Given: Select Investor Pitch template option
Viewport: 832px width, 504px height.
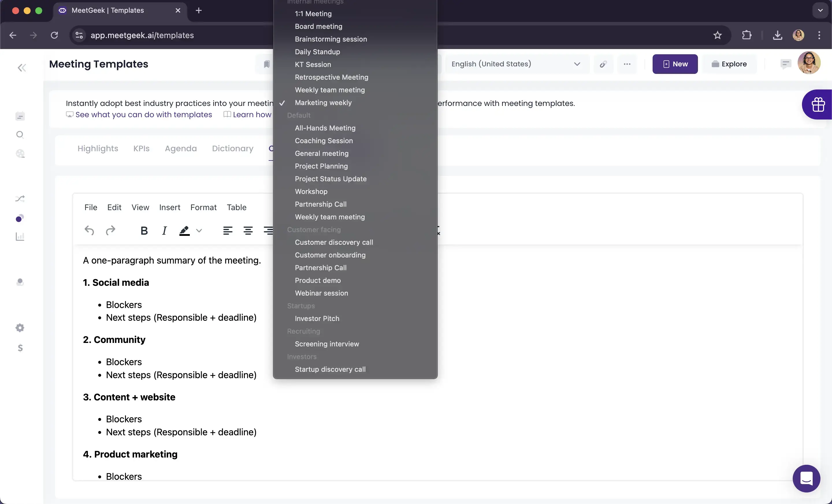Looking at the screenshot, I should coord(317,318).
